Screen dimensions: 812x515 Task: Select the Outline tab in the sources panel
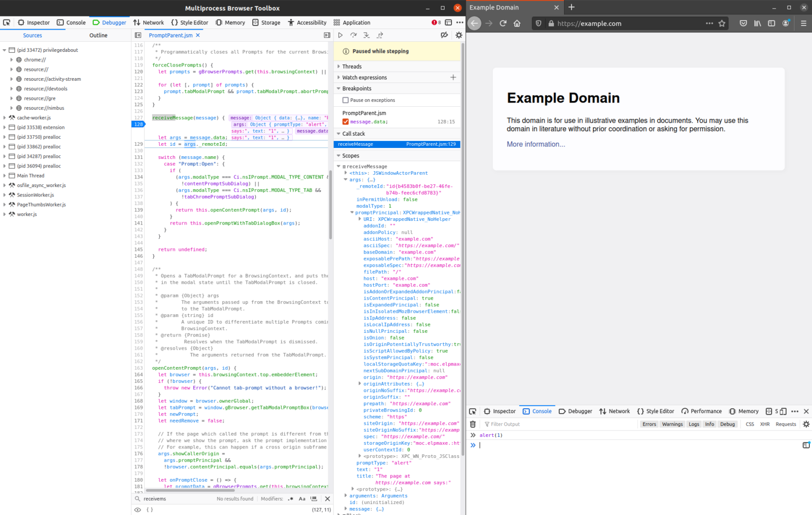[98, 35]
